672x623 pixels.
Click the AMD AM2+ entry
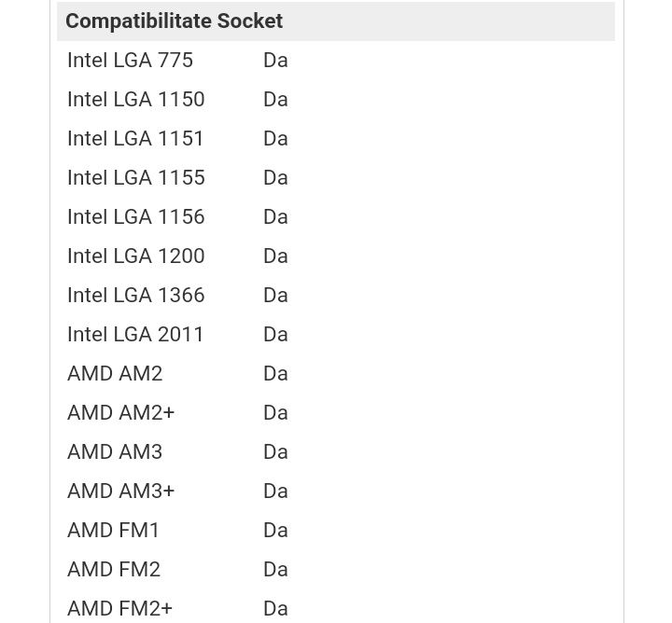[120, 413]
